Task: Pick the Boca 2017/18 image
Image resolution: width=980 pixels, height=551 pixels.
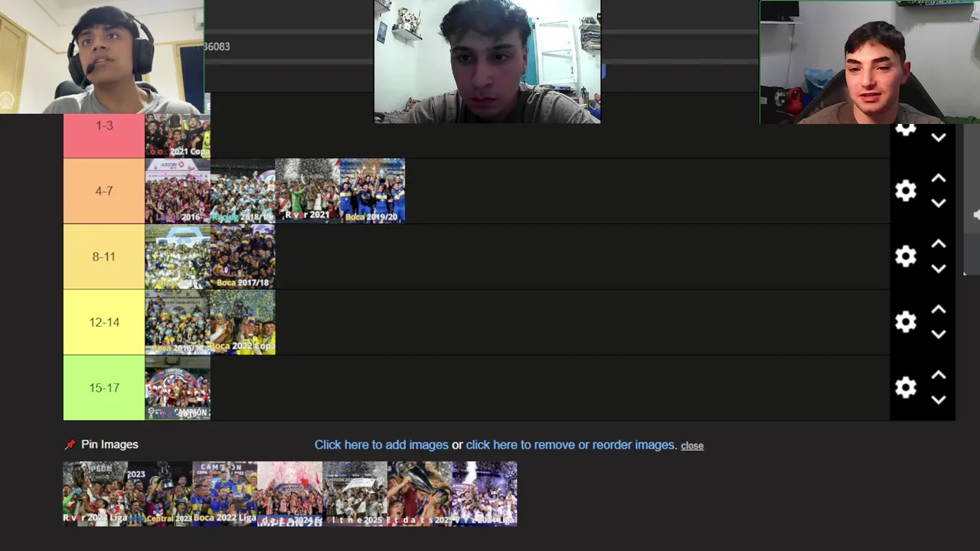Action: 243,256
